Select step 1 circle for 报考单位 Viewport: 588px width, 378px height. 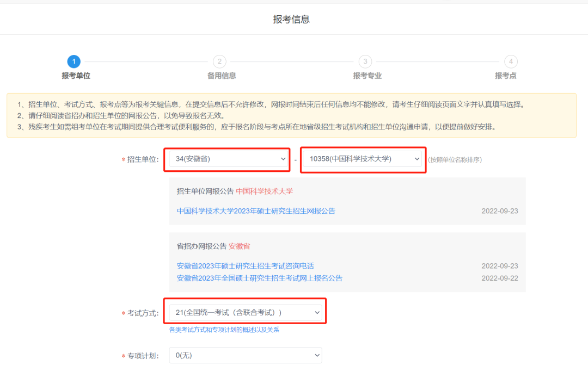point(74,61)
